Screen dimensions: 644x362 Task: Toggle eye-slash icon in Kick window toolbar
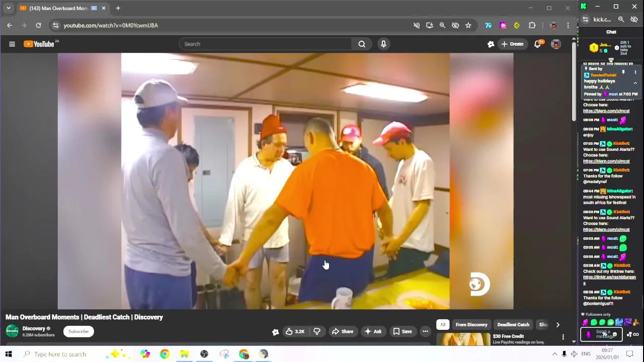[634, 20]
